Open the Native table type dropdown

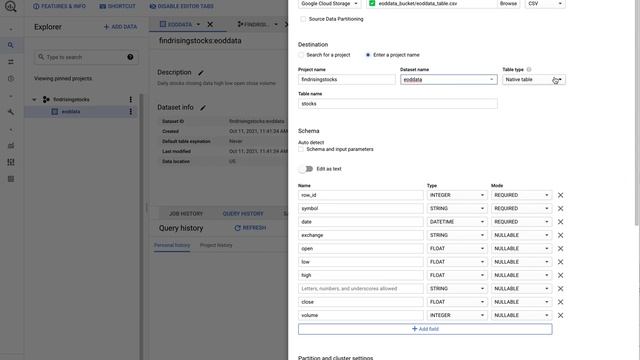(534, 80)
